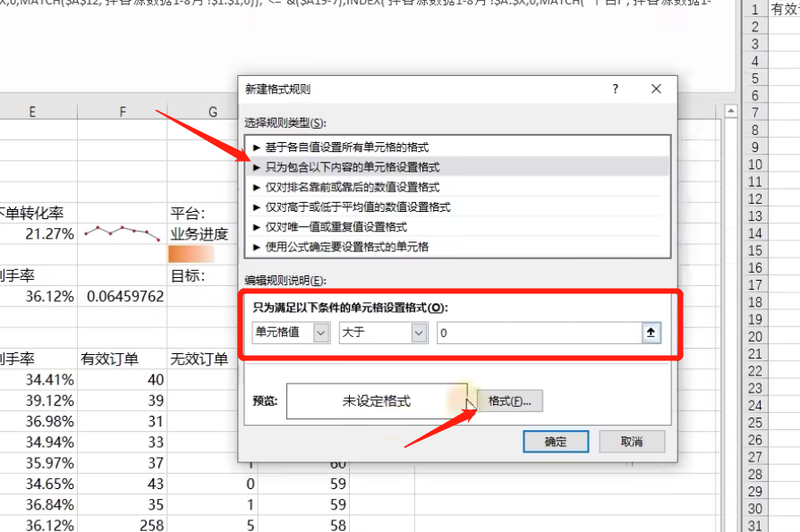
Task: Click the range selector collapse icon
Action: pos(651,333)
